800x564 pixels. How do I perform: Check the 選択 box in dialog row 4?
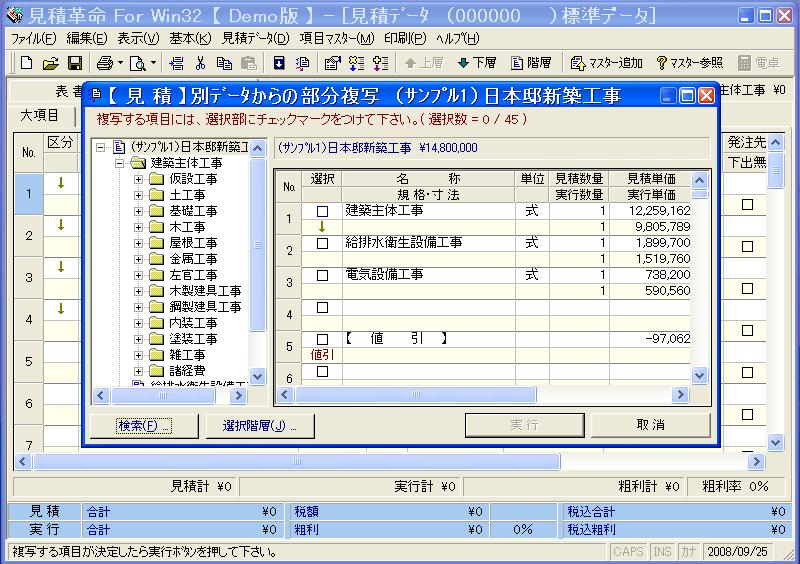click(x=322, y=307)
